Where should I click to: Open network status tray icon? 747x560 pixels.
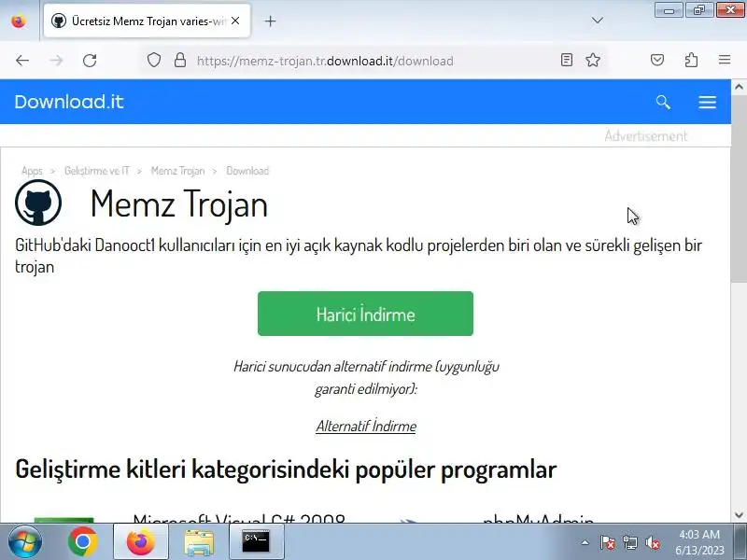(630, 542)
